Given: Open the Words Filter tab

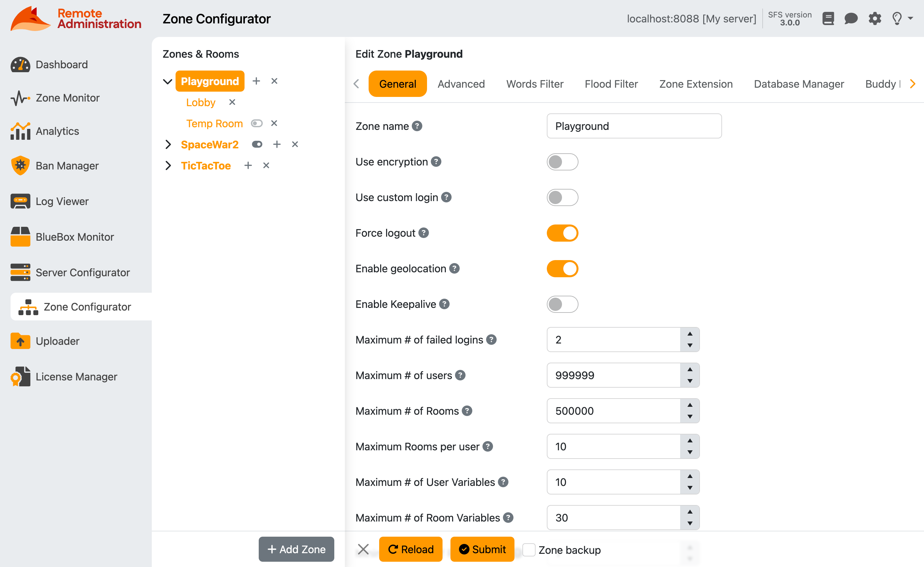Looking at the screenshot, I should (x=534, y=84).
